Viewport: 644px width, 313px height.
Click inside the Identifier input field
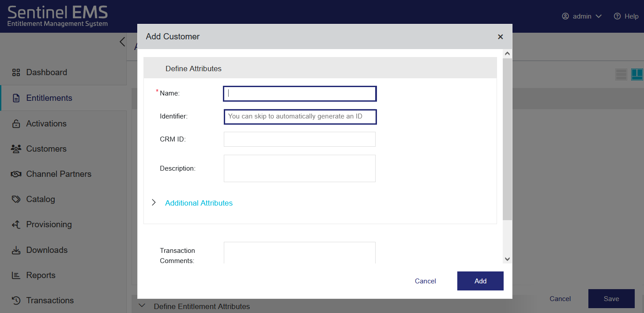coord(300,116)
